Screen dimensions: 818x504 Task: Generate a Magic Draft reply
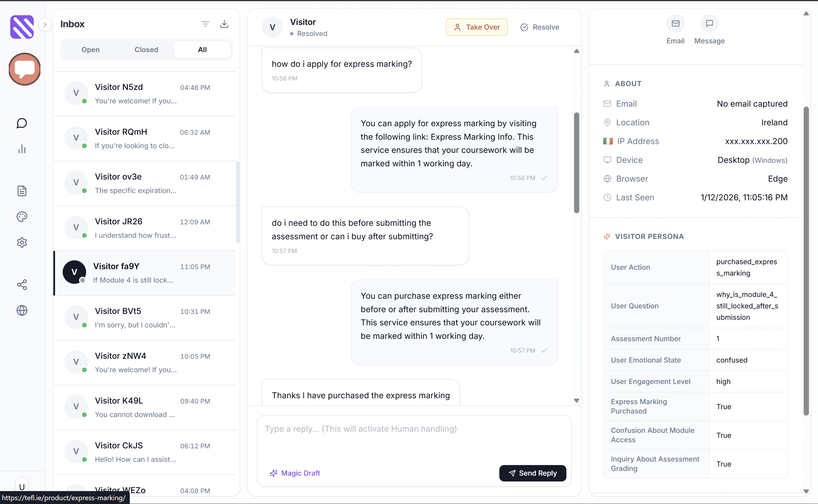coord(295,473)
